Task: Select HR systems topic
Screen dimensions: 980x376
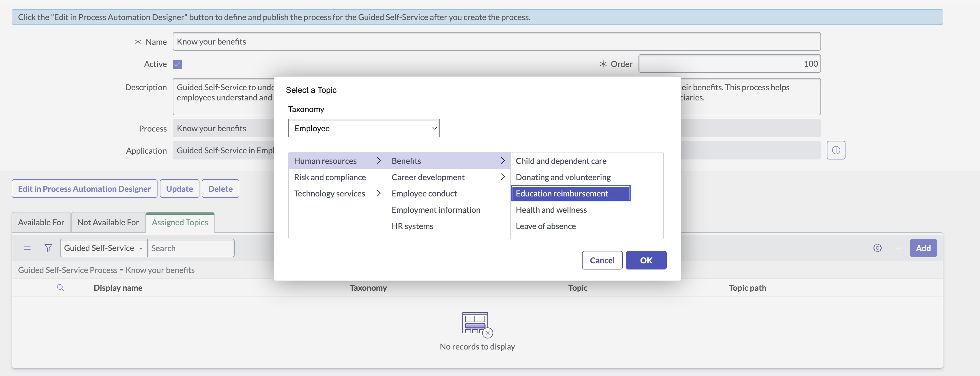Action: 448,226
